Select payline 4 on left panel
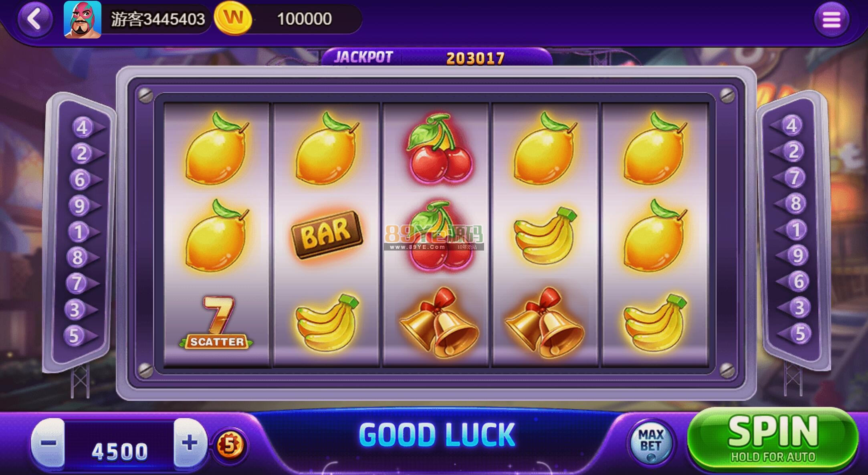Viewport: 868px width, 475px height. coord(83,127)
